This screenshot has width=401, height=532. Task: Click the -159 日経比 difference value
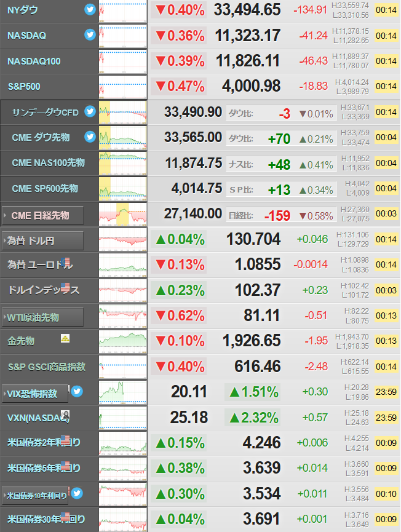tap(277, 216)
